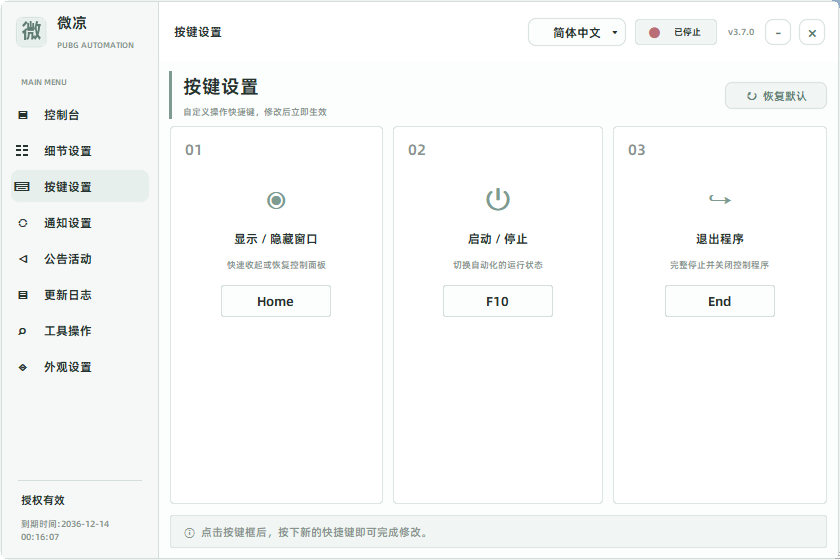Go to 通知设置 page
The image size is (840, 560).
click(x=80, y=223)
